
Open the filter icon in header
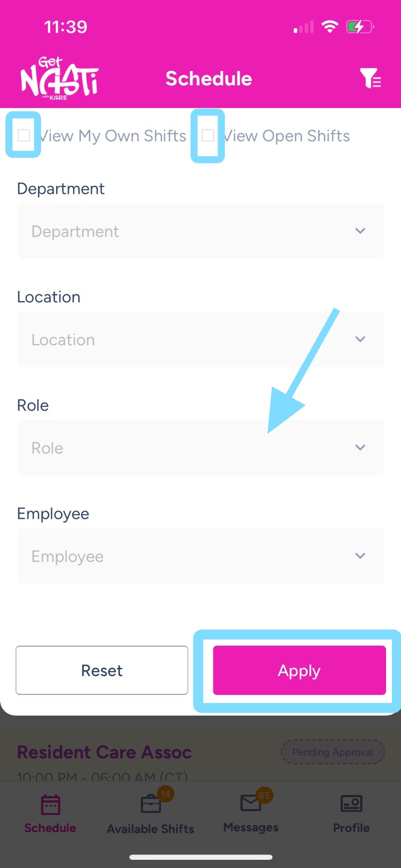(x=370, y=78)
